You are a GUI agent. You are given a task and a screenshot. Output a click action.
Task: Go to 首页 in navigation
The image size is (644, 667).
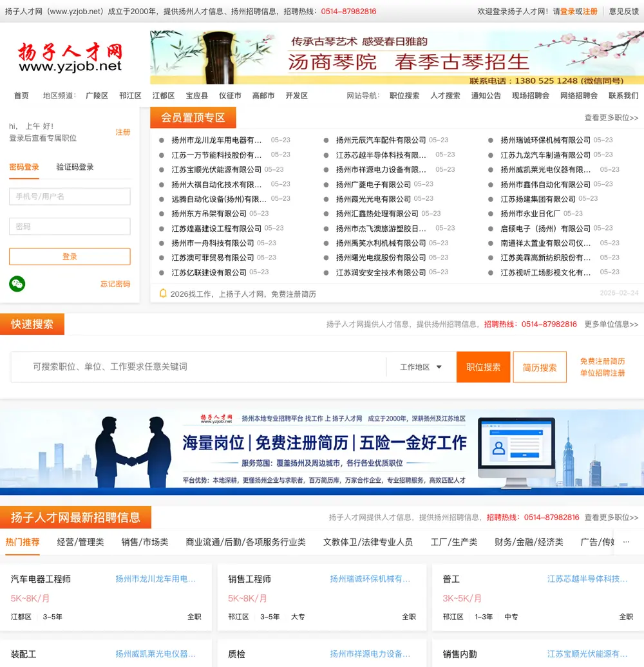click(x=21, y=96)
